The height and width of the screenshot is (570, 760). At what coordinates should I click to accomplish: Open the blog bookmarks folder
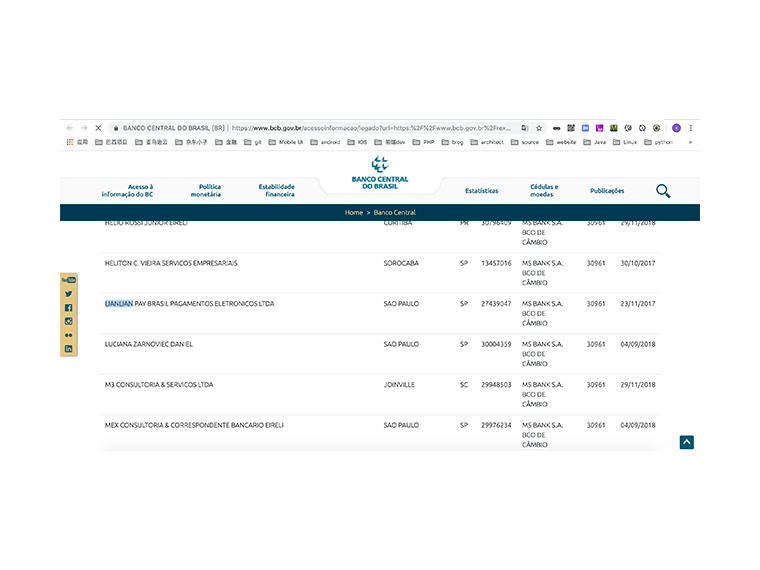coord(453,142)
